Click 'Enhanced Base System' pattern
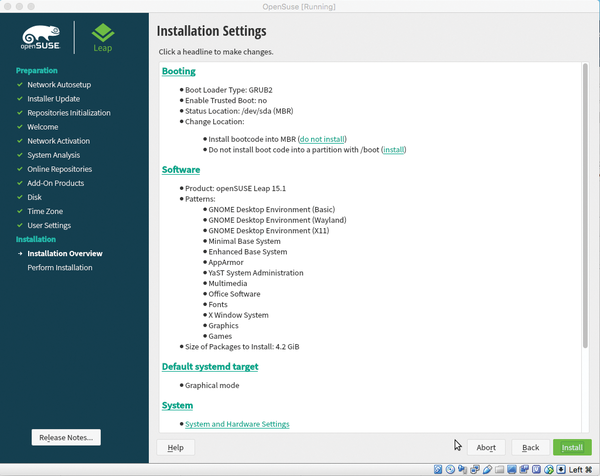This screenshot has width=600, height=476. [248, 252]
